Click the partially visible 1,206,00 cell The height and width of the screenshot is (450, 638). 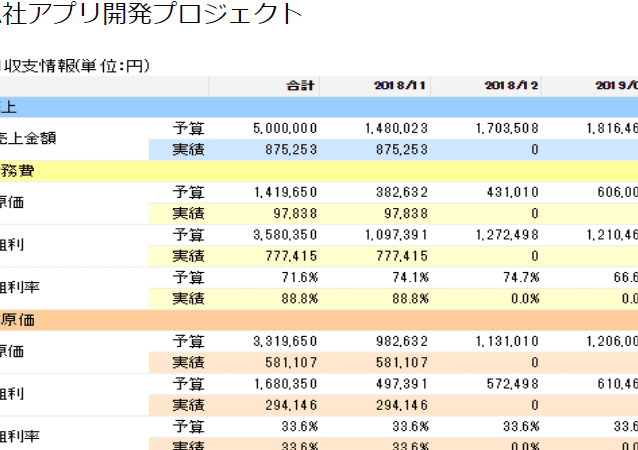[x=612, y=341]
